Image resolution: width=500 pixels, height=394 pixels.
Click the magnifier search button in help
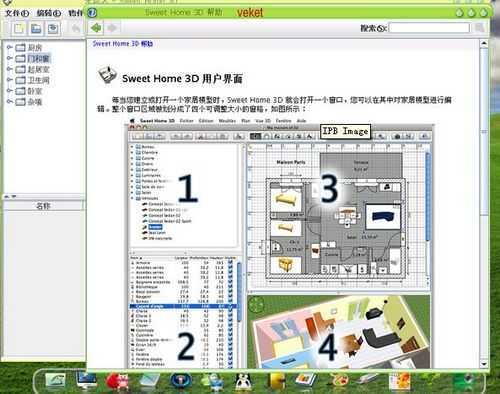(x=479, y=28)
